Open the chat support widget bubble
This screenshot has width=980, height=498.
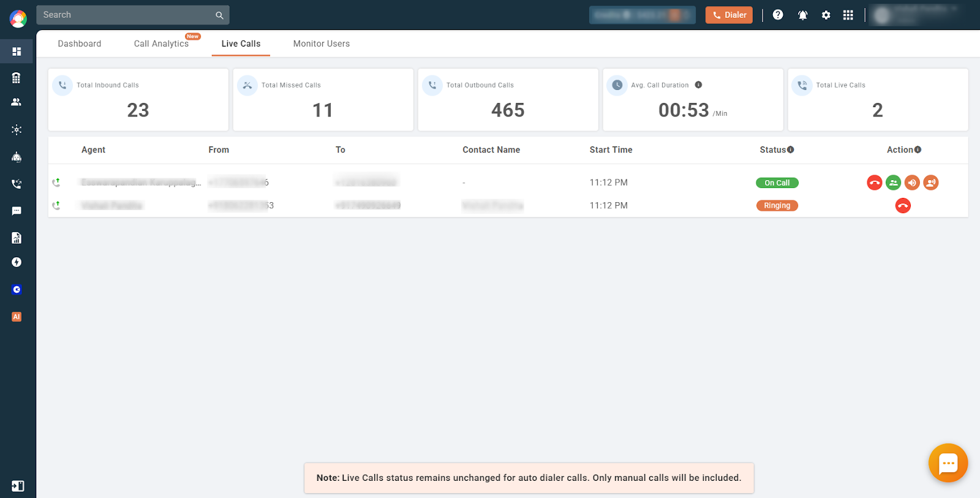948,463
